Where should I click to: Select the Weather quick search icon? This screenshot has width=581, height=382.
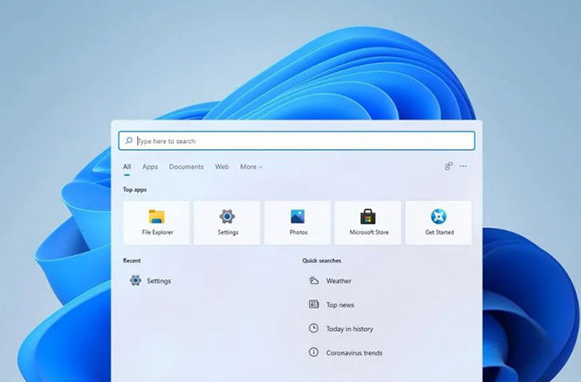(314, 280)
